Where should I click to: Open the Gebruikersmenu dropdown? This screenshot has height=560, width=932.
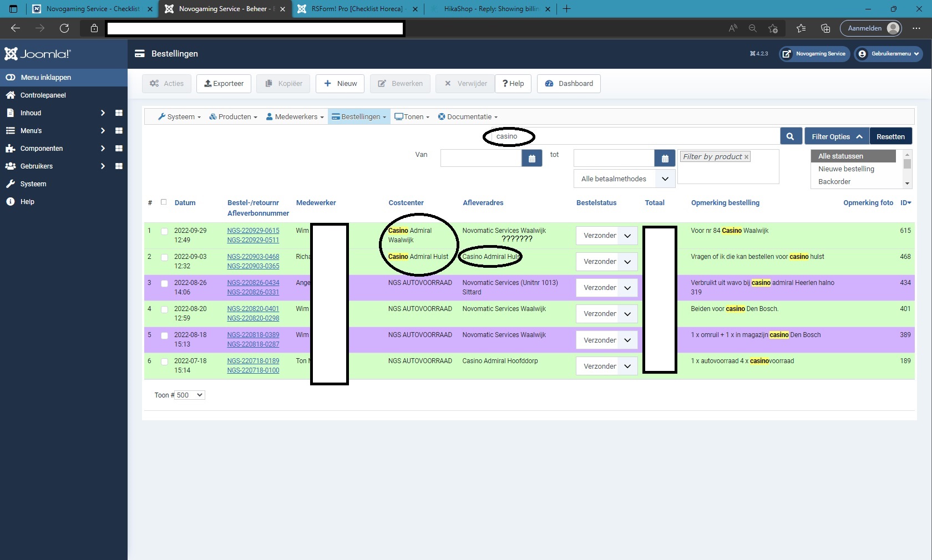pyautogui.click(x=889, y=54)
